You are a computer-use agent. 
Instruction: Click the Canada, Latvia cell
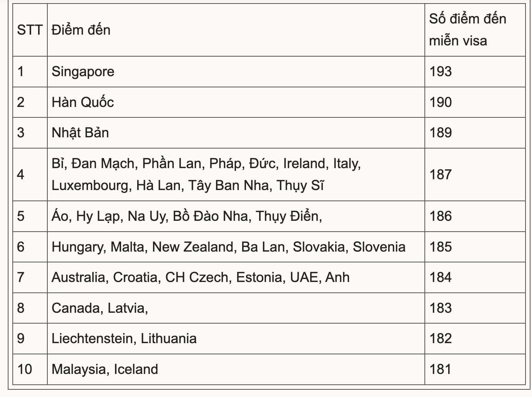point(100,308)
